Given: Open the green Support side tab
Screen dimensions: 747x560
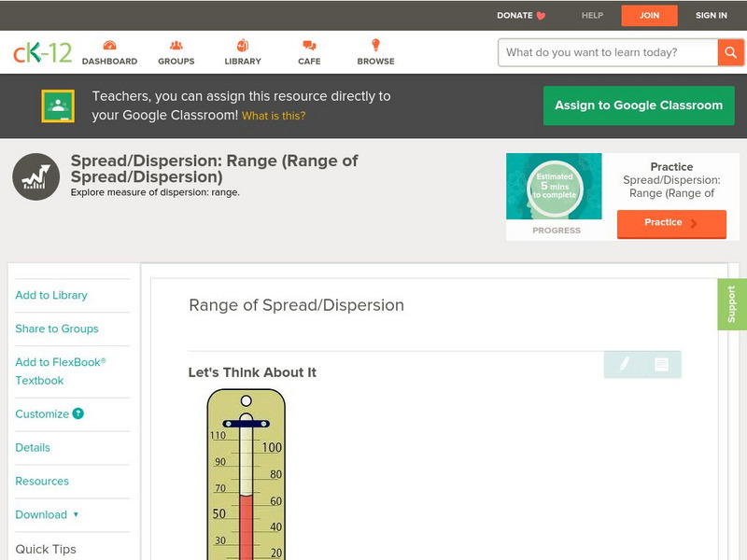Looking at the screenshot, I should pos(732,304).
